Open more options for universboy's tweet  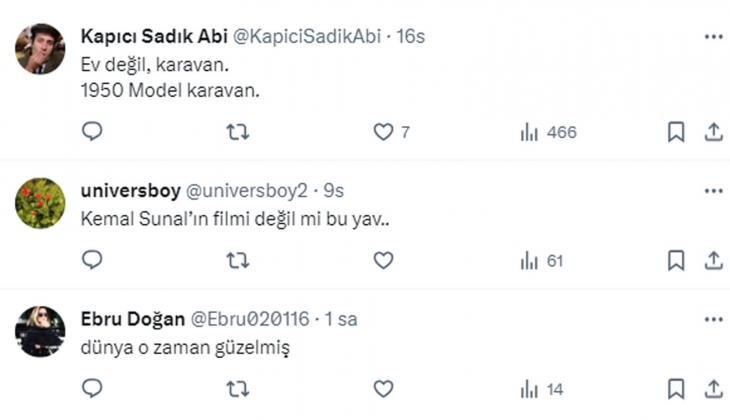tap(713, 190)
